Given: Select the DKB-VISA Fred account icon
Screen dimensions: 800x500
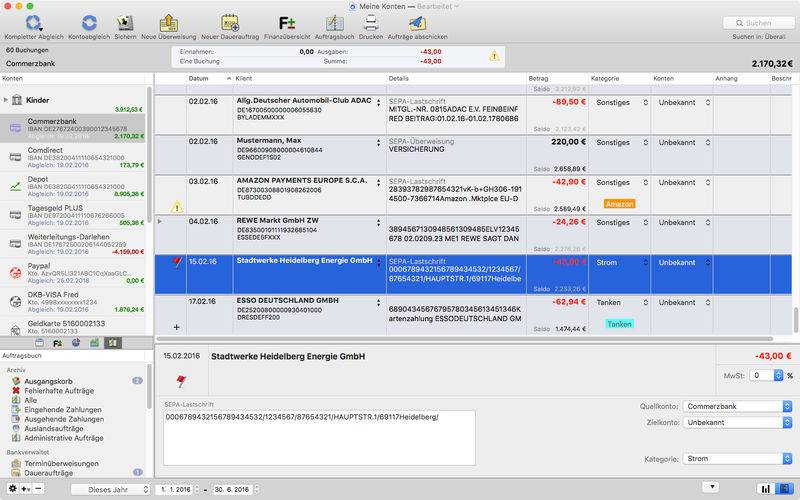Looking at the screenshot, I should [x=15, y=302].
